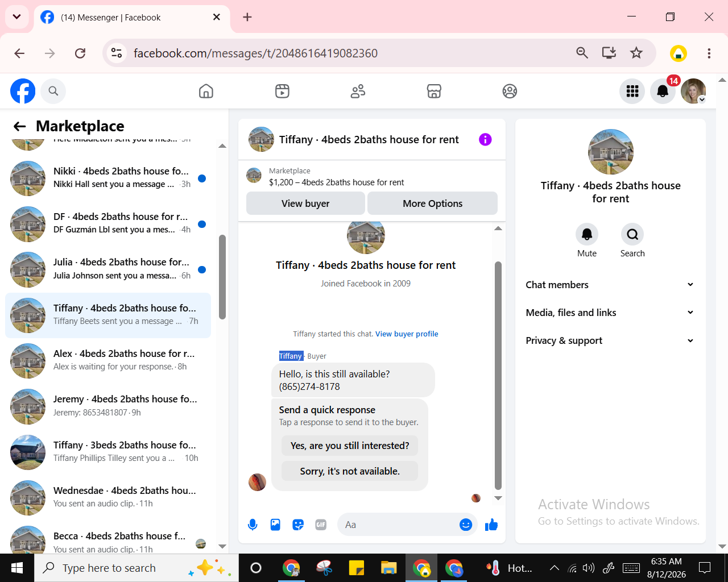Image resolution: width=728 pixels, height=582 pixels.
Task: Select Tiffany Beets' conversation in list
Action: pyautogui.click(x=108, y=315)
